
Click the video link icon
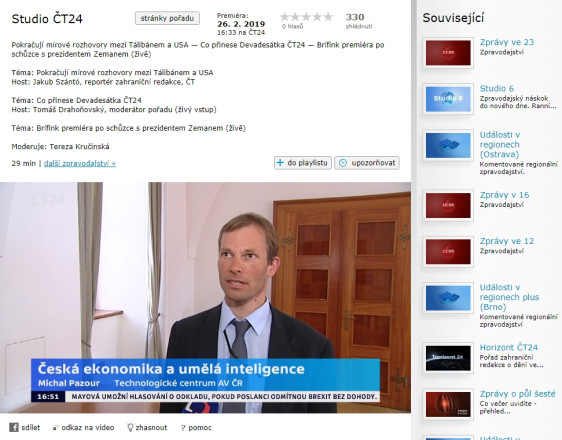(x=55, y=428)
